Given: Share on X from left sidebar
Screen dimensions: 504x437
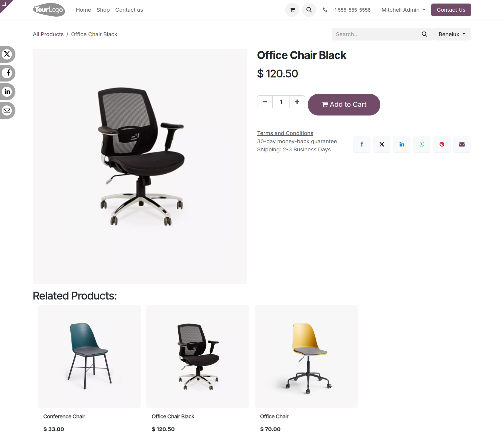Looking at the screenshot, I should [x=7, y=54].
